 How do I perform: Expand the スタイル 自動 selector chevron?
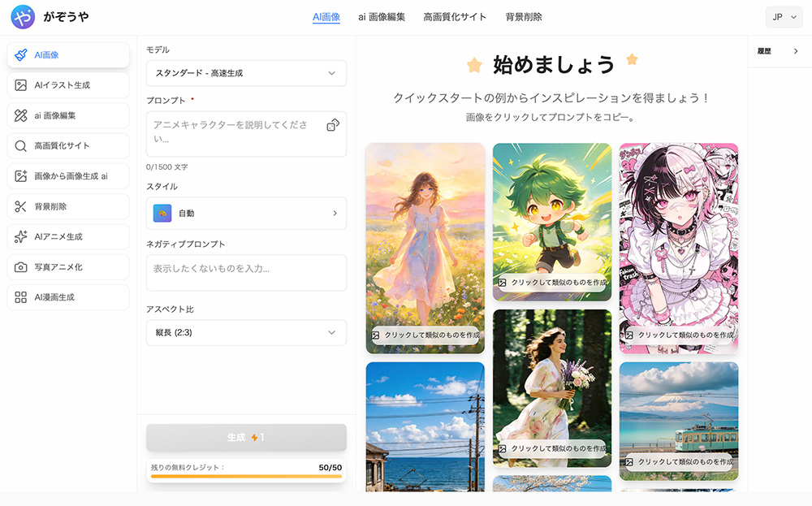tap(335, 214)
